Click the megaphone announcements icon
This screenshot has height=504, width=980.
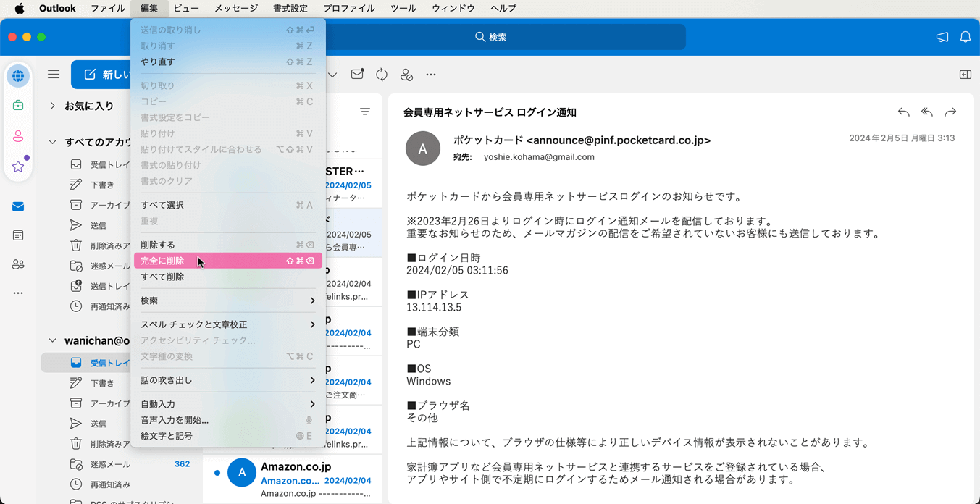(942, 37)
